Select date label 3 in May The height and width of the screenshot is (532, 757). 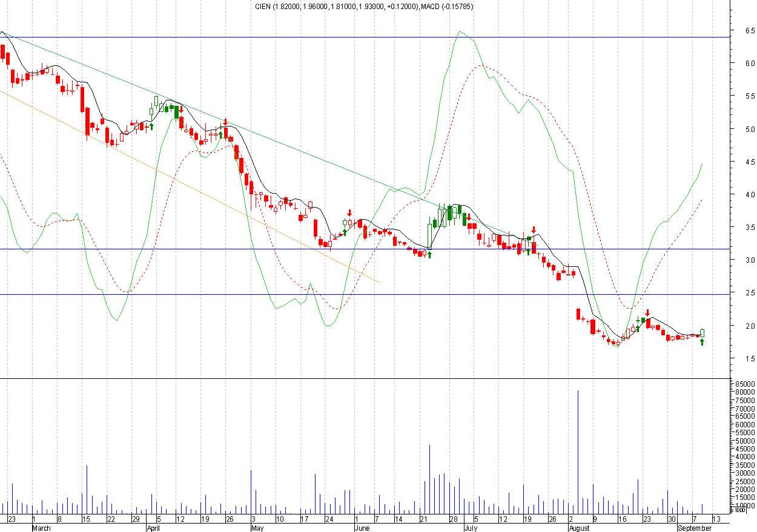tap(253, 519)
